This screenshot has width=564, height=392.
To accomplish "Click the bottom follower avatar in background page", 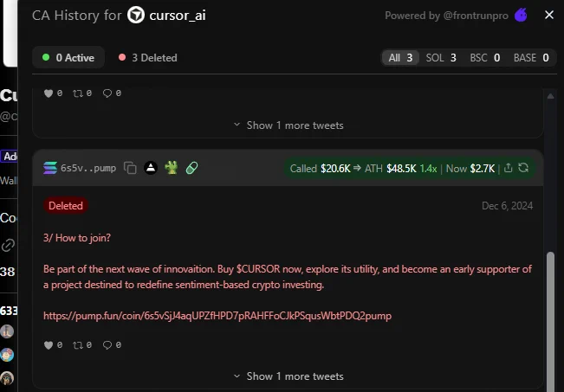I will point(7,378).
